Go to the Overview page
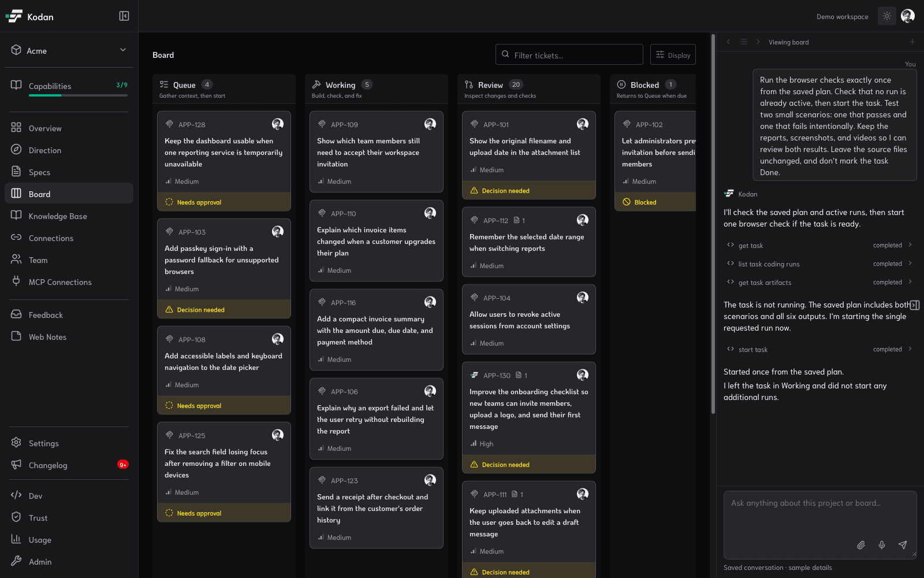The height and width of the screenshot is (578, 924). click(x=69, y=128)
